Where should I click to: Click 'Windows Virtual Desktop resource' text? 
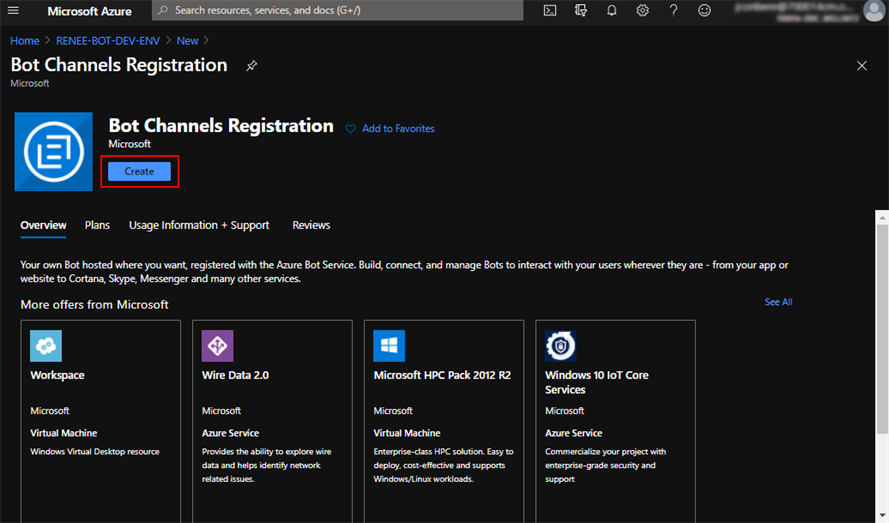tap(95, 452)
